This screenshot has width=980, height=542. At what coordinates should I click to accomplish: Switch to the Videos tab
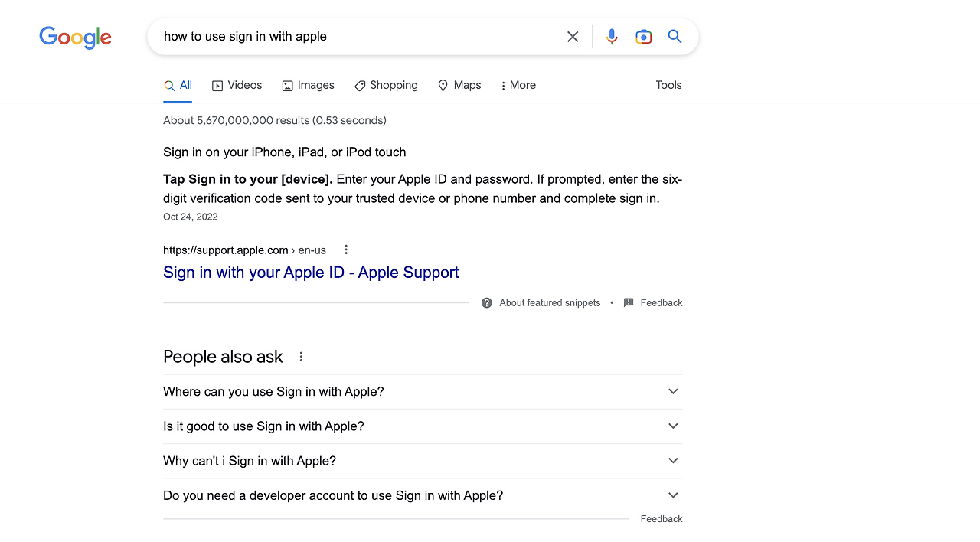[237, 85]
